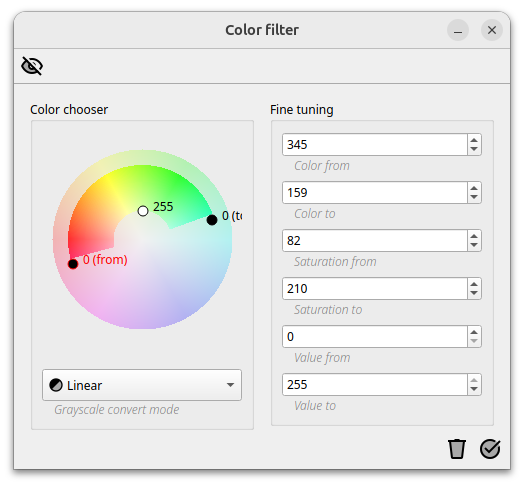This screenshot has height=486, width=524.
Task: Increase the Saturation to value
Action: coord(474,284)
